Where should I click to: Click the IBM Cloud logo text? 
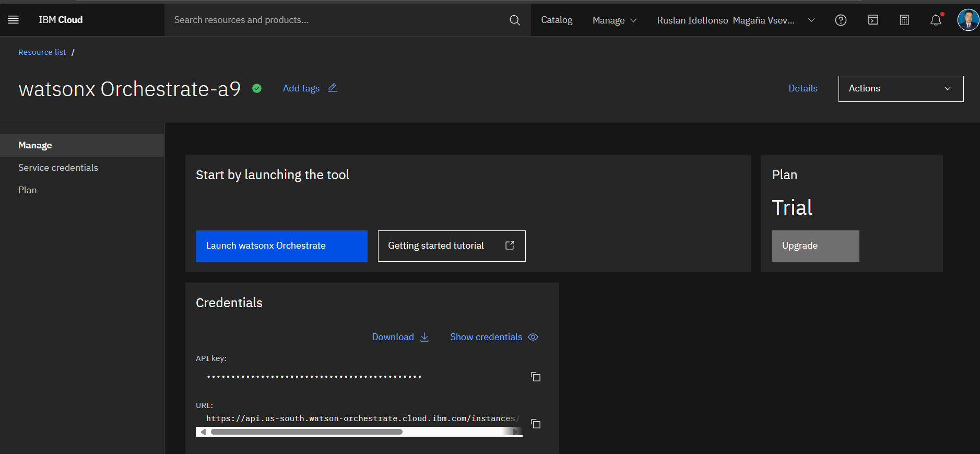coord(61,20)
